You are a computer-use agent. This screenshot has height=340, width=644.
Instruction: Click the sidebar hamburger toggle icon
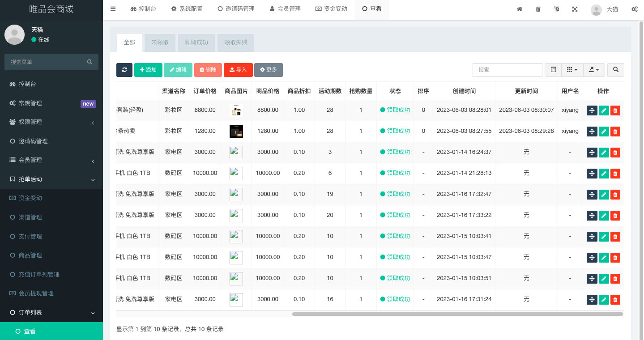pyautogui.click(x=113, y=9)
